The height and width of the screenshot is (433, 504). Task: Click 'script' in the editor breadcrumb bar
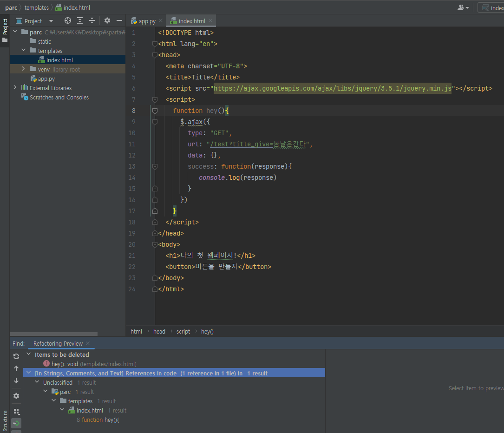pyautogui.click(x=183, y=331)
